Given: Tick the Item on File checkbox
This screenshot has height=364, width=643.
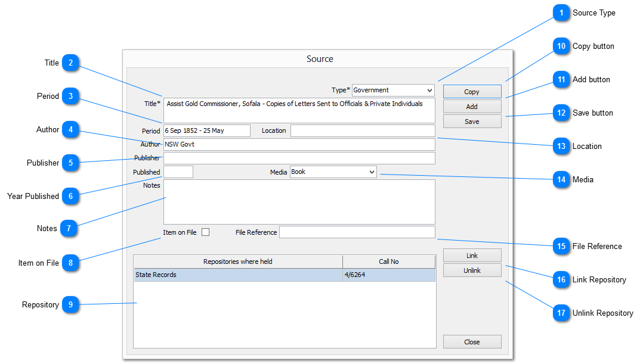Looking at the screenshot, I should pos(205,232).
